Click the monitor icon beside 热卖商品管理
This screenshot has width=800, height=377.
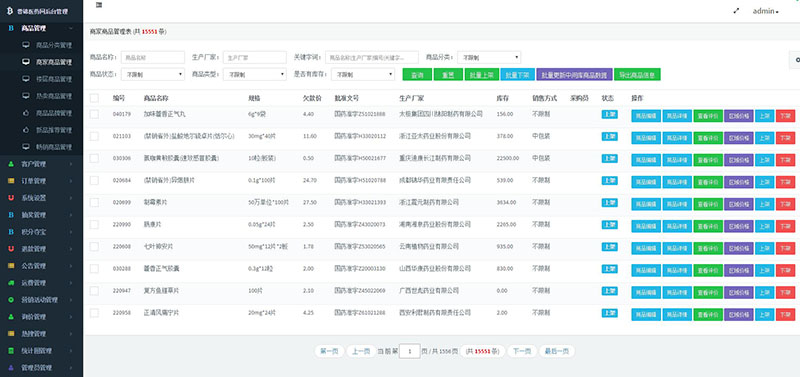click(26, 95)
